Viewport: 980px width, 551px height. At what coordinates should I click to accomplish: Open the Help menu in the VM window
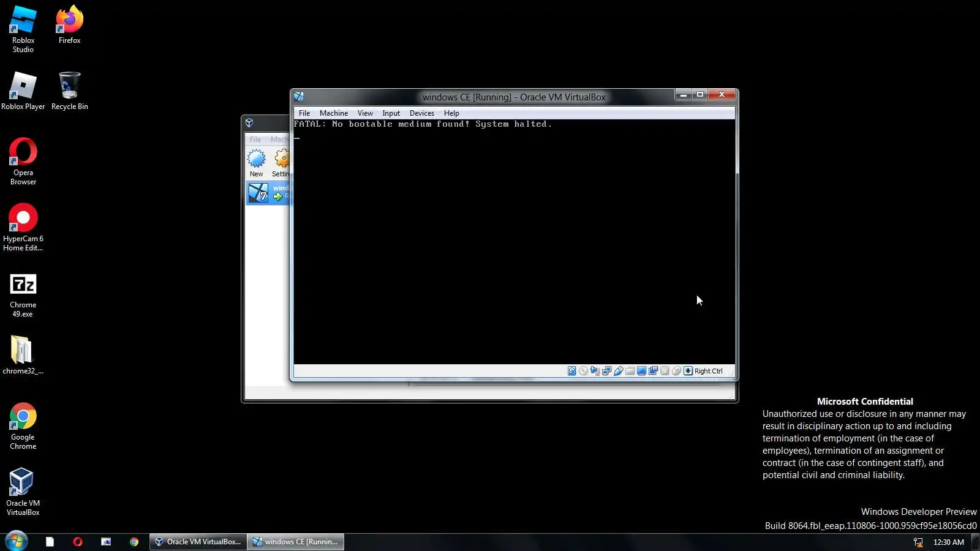451,113
